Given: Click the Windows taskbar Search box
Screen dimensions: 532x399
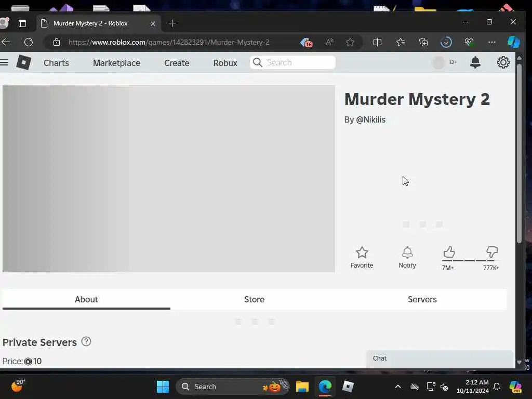Looking at the screenshot, I should click(233, 387).
